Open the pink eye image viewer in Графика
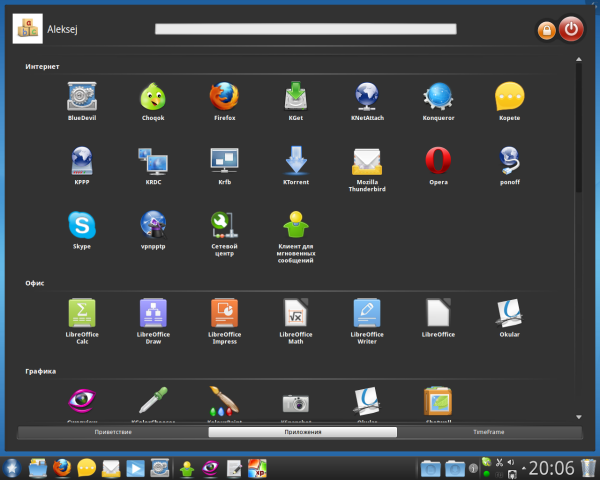Viewport: 600px width, 480px height. 82,401
